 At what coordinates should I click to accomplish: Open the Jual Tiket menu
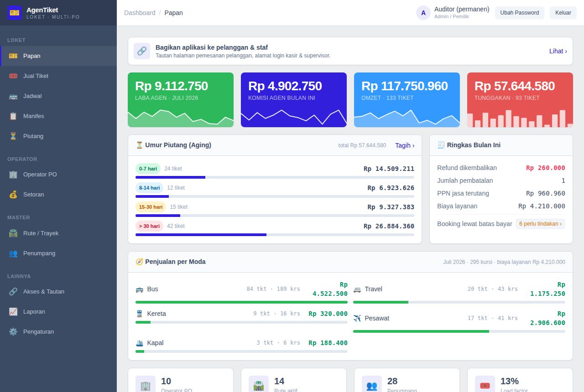coord(58,76)
